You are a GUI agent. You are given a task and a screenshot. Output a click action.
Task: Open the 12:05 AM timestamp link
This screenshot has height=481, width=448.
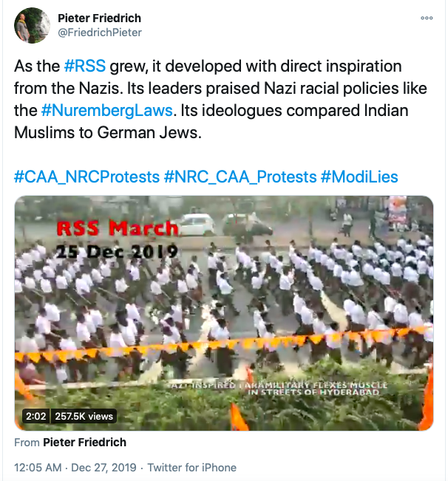point(38,468)
